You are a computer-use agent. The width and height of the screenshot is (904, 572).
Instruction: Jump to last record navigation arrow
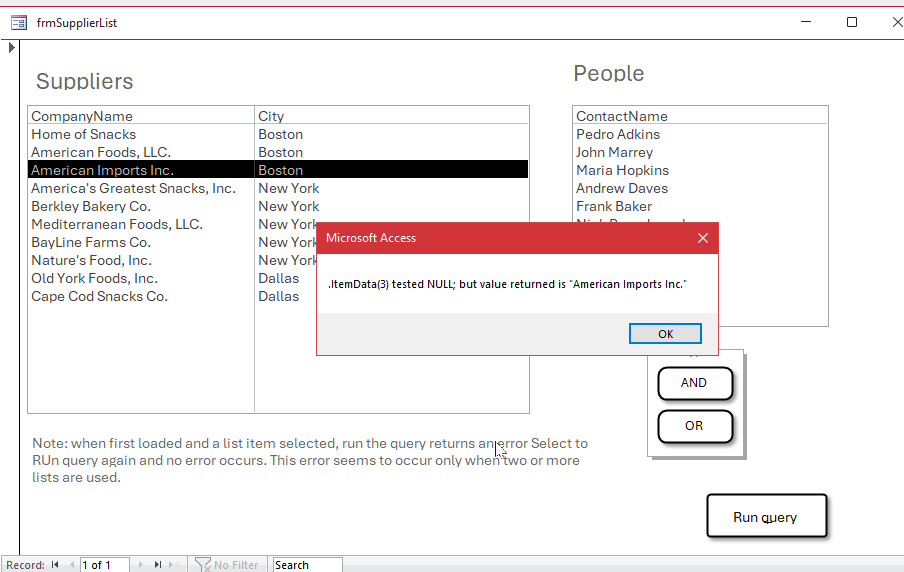pyautogui.click(x=158, y=565)
